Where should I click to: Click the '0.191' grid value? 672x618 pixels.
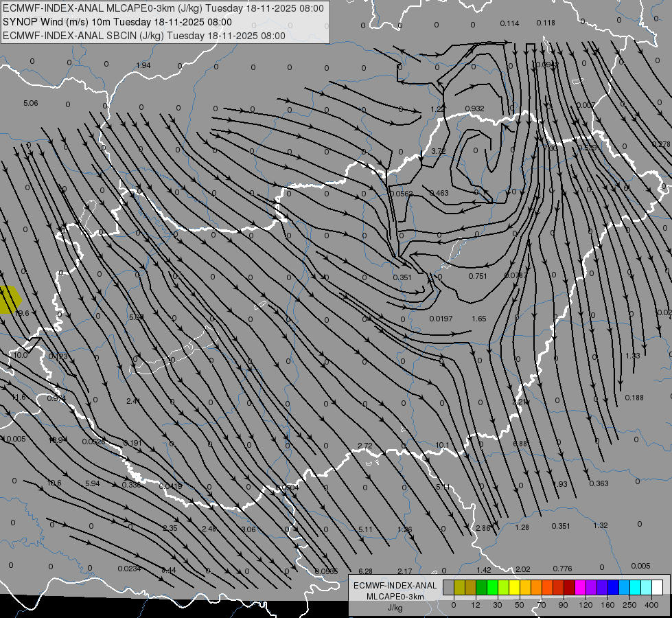click(x=132, y=443)
